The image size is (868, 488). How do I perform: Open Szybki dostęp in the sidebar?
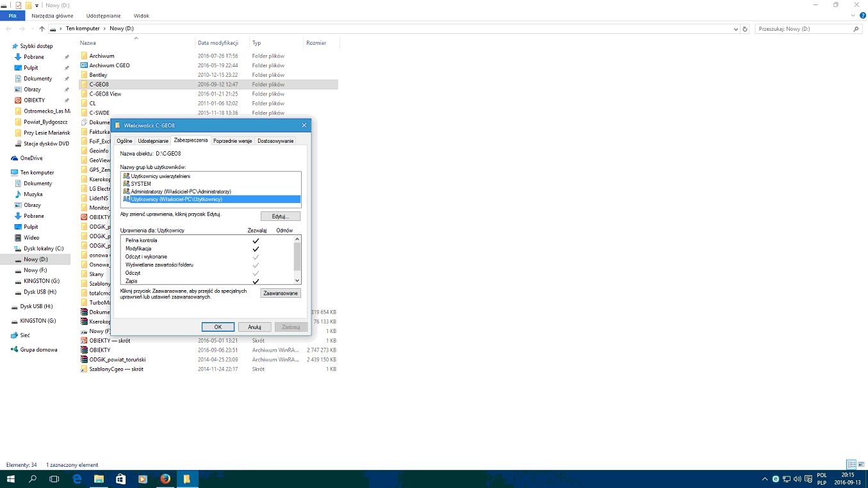(36, 46)
